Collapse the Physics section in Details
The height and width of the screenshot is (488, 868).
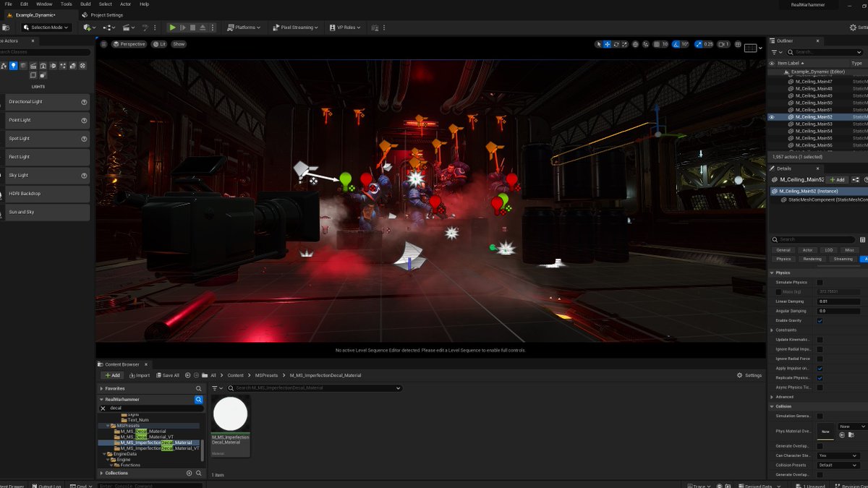tap(772, 273)
